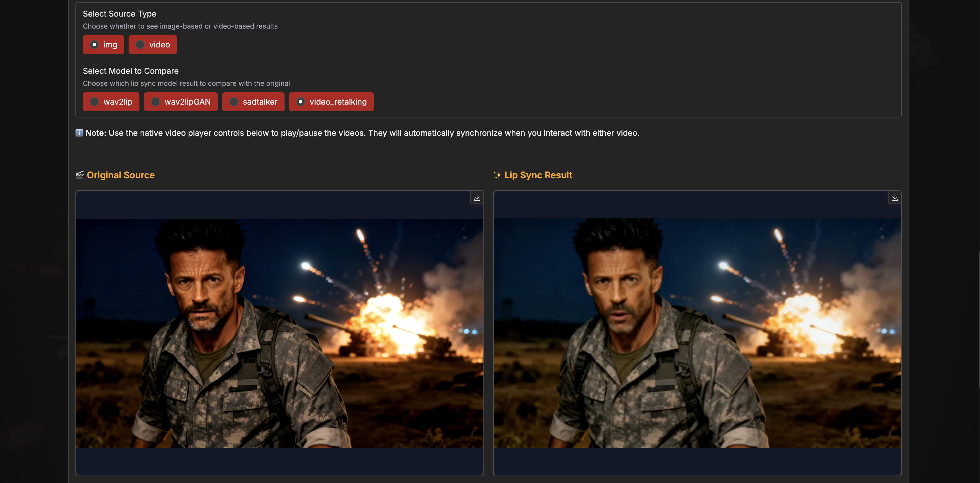The height and width of the screenshot is (483, 980).
Task: Click the info icon before Note
Action: [79, 133]
